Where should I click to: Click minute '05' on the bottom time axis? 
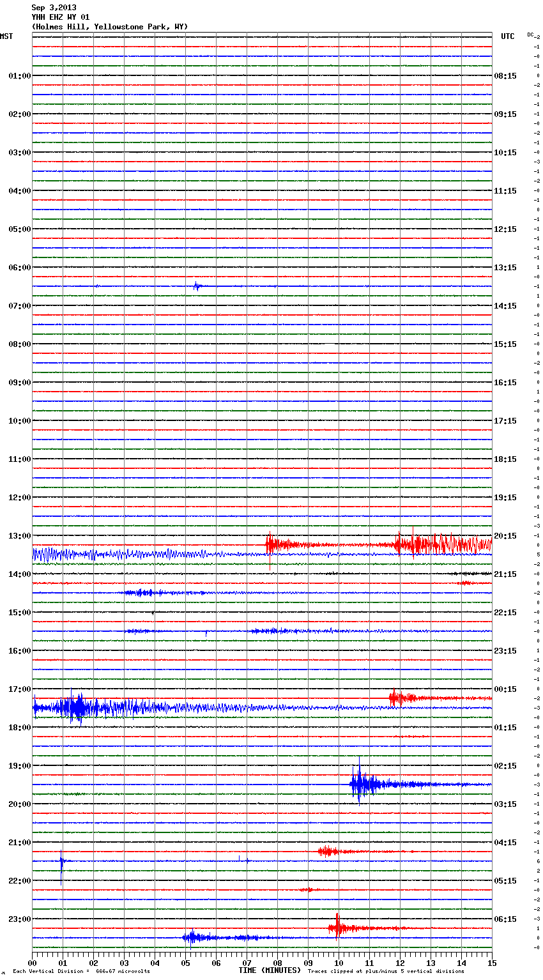(185, 963)
